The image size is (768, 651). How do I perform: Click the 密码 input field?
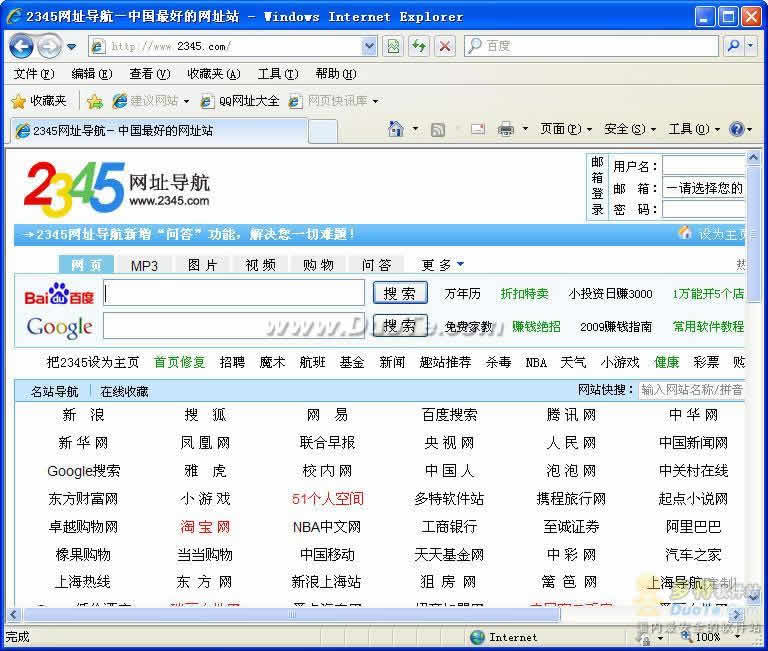(703, 210)
